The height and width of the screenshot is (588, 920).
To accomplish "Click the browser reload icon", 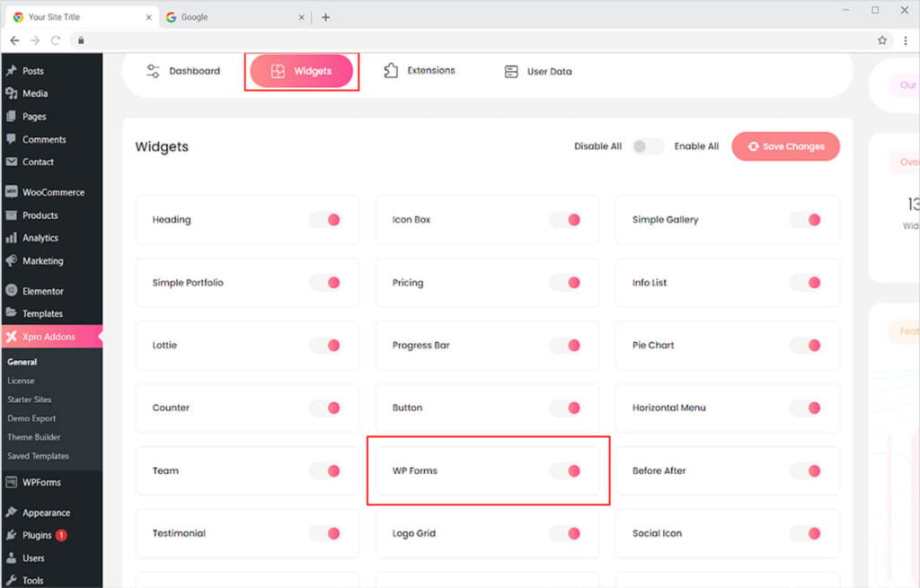I will coord(56,40).
